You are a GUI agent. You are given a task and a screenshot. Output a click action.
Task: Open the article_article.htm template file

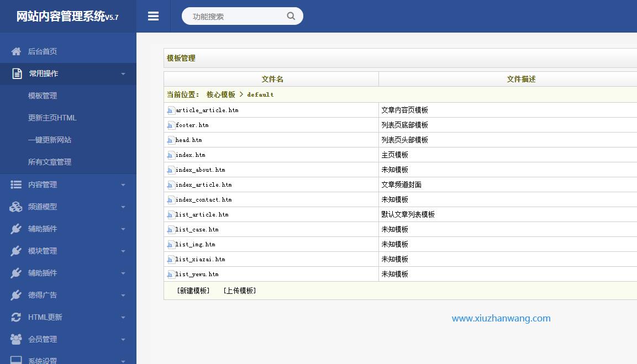pos(207,110)
